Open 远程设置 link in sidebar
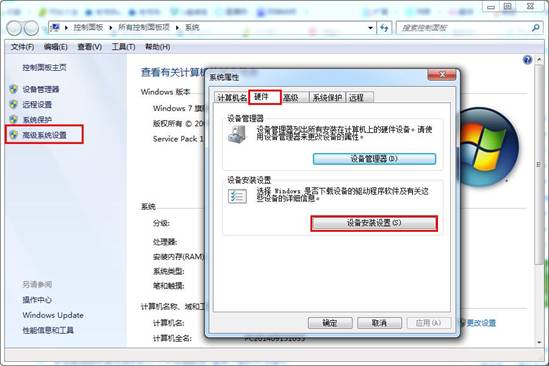 [x=37, y=104]
